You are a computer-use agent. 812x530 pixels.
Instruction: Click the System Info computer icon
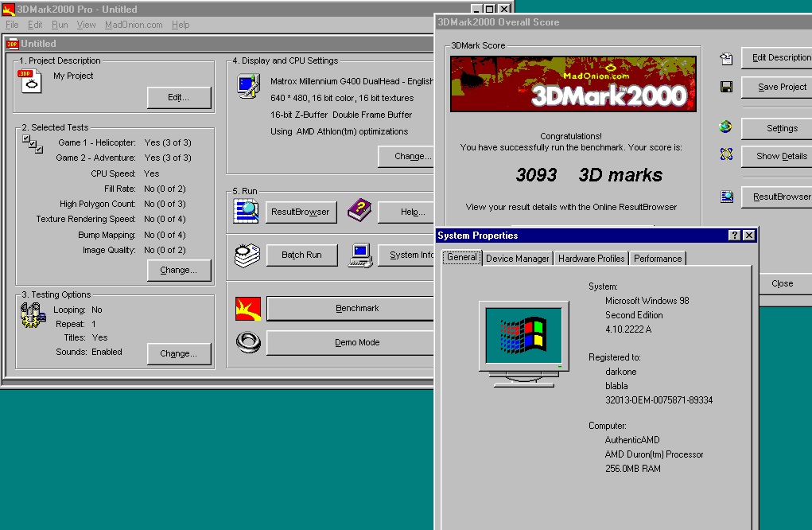[360, 255]
